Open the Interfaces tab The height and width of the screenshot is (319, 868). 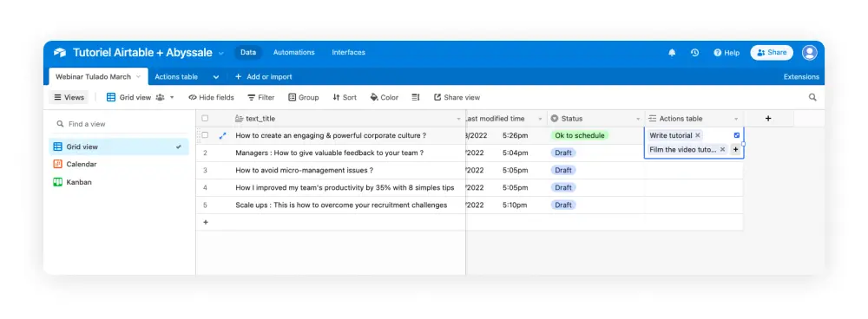348,53
